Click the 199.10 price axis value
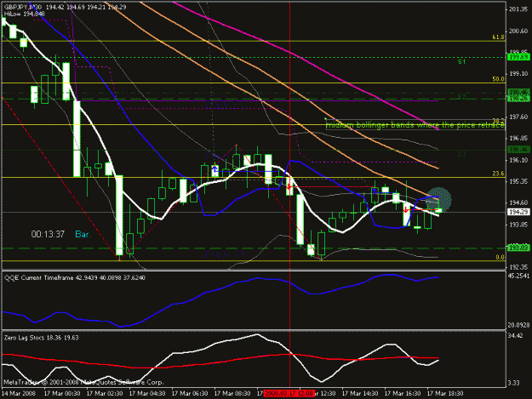The image size is (532, 399). coord(518,73)
